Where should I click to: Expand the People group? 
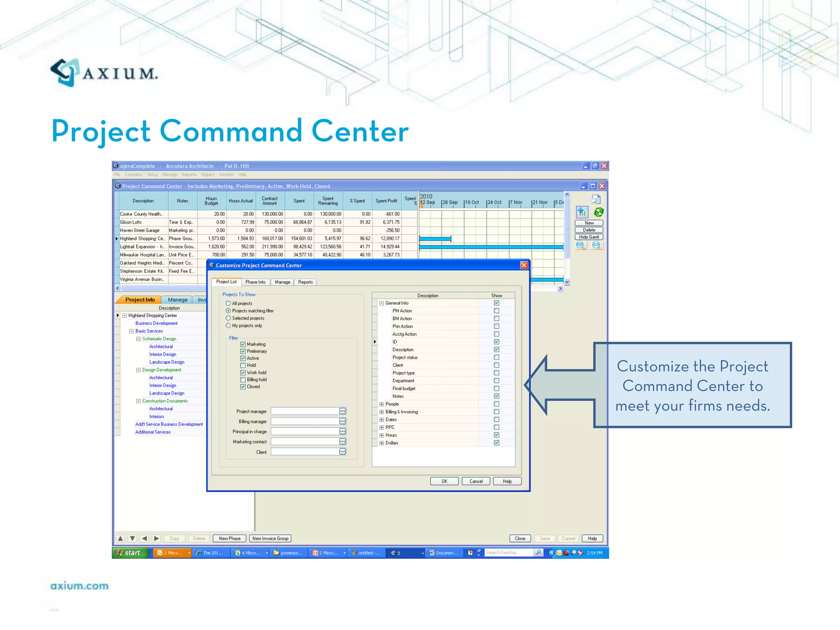(381, 404)
